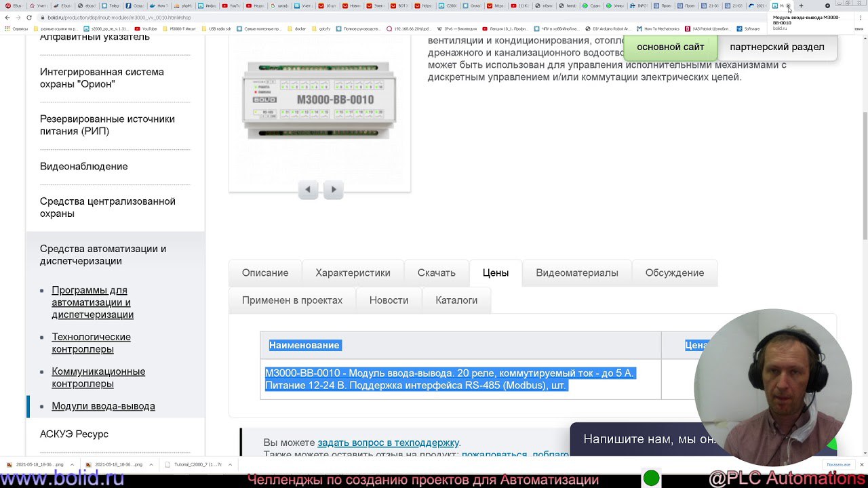This screenshot has height=488, width=868.
Task: Open the gobyfy bookmark folder
Action: [x=321, y=29]
